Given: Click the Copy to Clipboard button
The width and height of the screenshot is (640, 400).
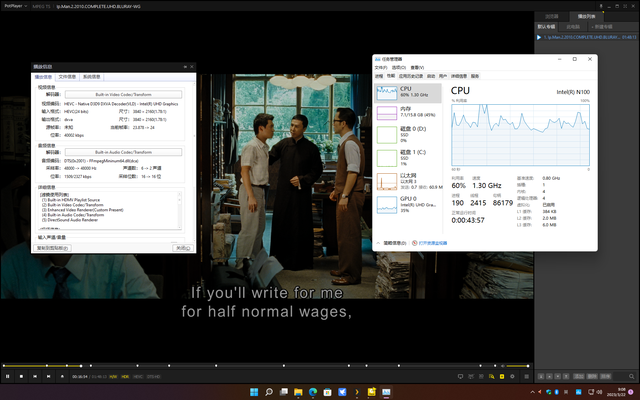Looking at the screenshot, I should tap(52, 248).
